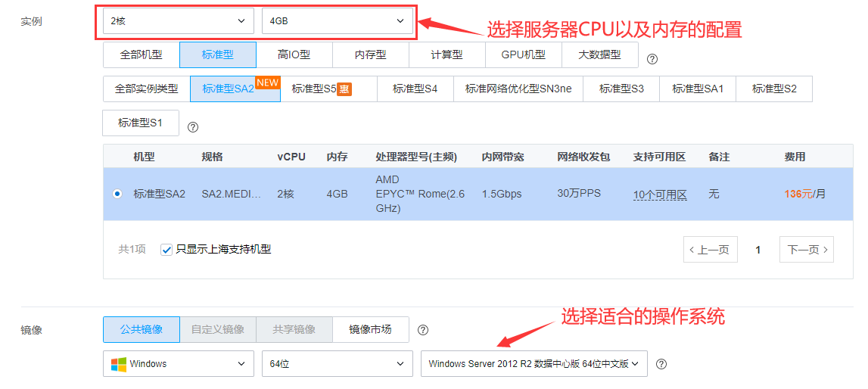868x389 pixels.
Task: Open Windows Server 2012 R2 version dropdown
Action: coord(534,363)
